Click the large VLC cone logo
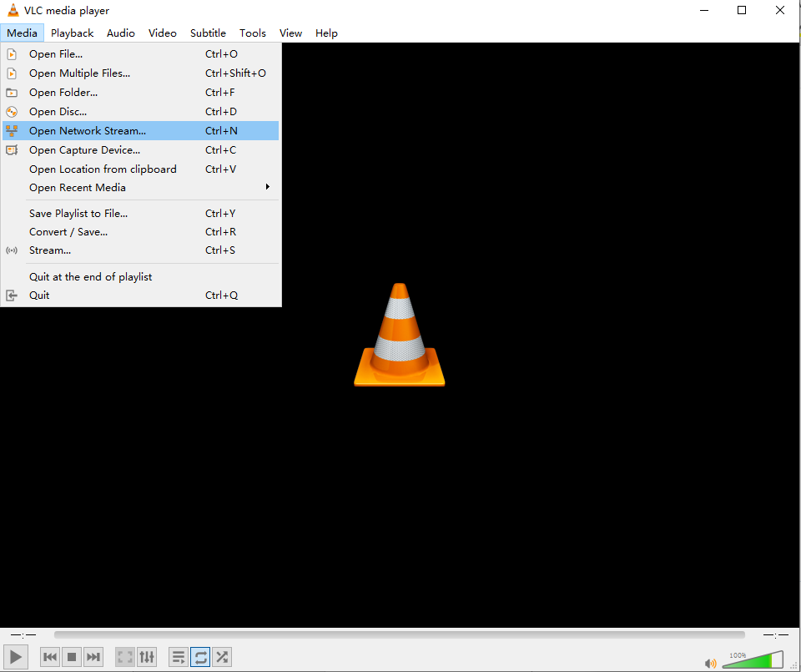 pyautogui.click(x=400, y=335)
